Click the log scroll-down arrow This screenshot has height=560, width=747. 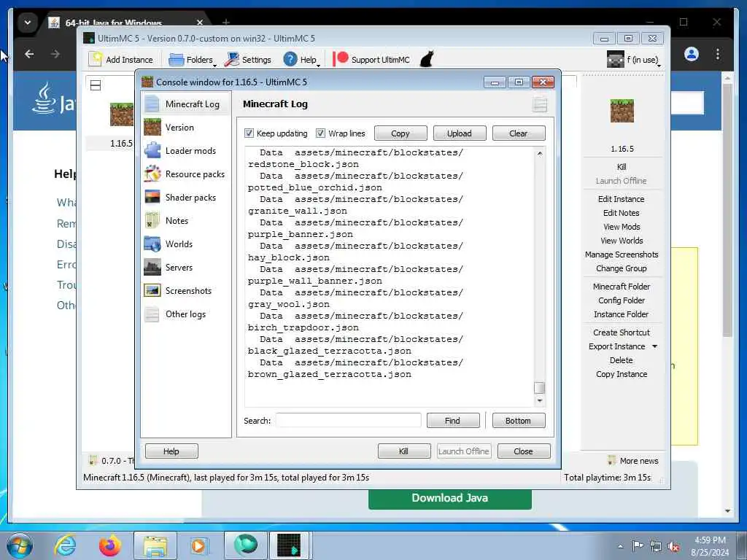point(539,401)
